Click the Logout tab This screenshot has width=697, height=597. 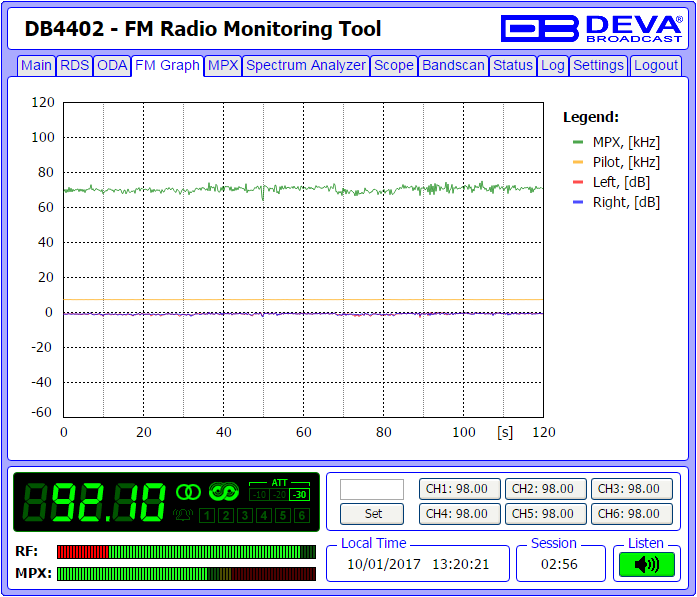(656, 65)
